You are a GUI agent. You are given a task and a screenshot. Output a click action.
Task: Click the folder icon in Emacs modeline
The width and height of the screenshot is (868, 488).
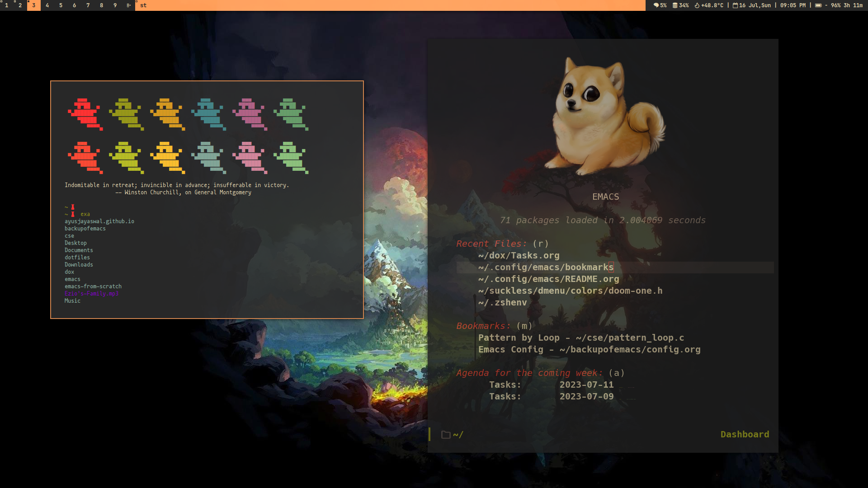click(446, 435)
